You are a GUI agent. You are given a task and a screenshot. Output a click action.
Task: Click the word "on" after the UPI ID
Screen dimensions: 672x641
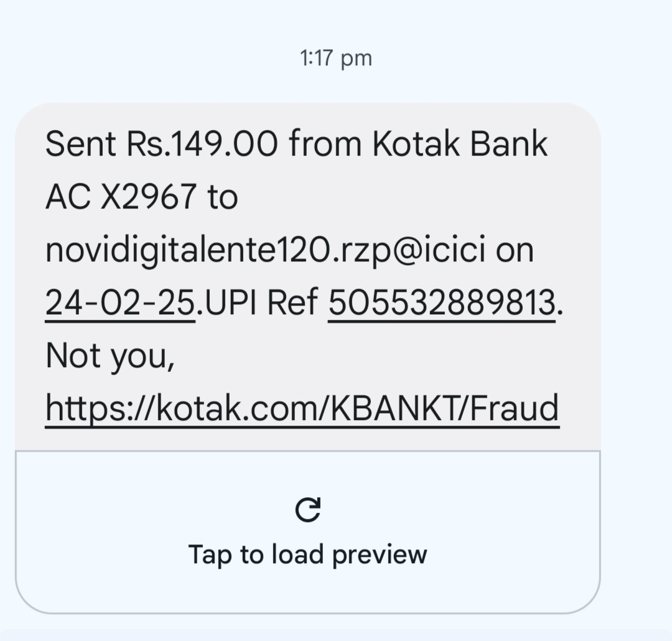514,250
